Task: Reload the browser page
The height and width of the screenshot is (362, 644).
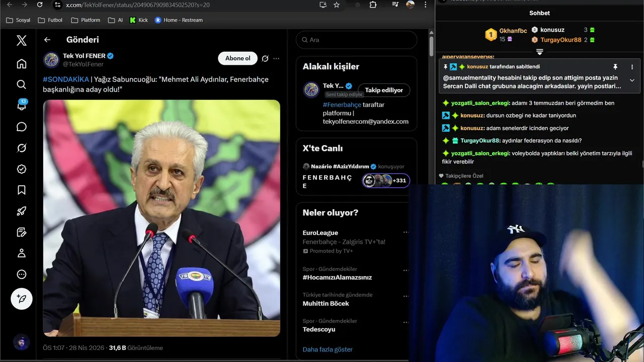Action: click(x=40, y=5)
